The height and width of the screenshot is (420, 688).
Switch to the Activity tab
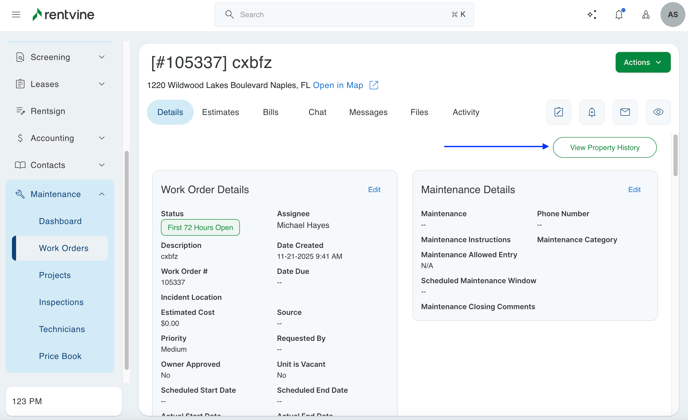tap(465, 112)
